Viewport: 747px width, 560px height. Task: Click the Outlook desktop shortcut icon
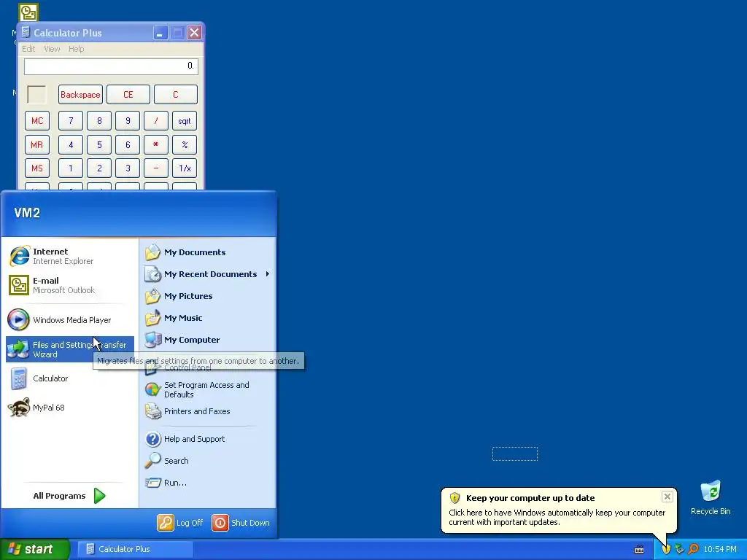click(28, 12)
